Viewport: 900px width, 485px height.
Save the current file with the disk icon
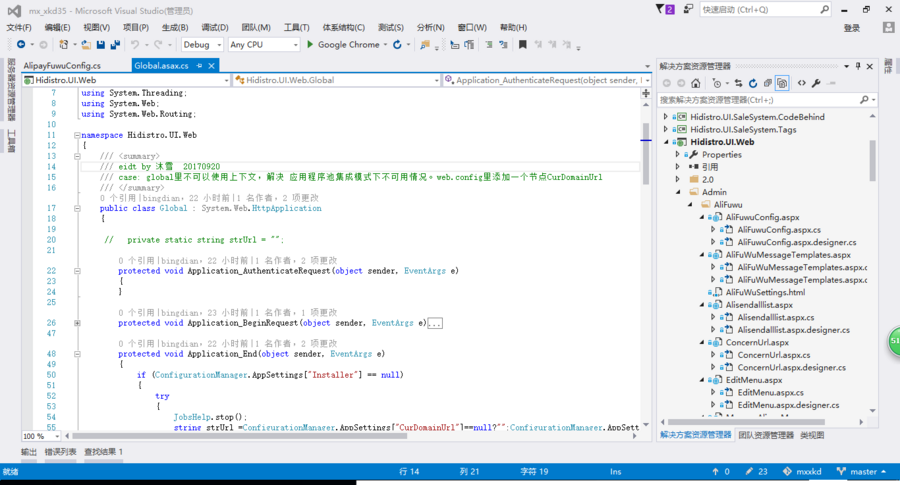tap(101, 44)
